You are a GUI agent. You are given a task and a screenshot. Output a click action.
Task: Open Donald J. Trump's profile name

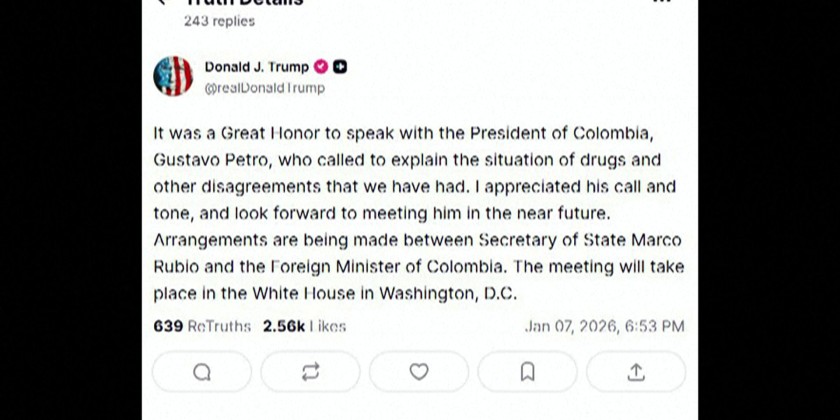tap(257, 68)
